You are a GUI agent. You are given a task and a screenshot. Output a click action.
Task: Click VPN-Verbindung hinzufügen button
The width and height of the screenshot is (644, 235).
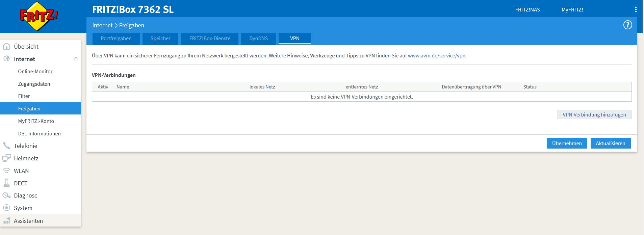594,114
